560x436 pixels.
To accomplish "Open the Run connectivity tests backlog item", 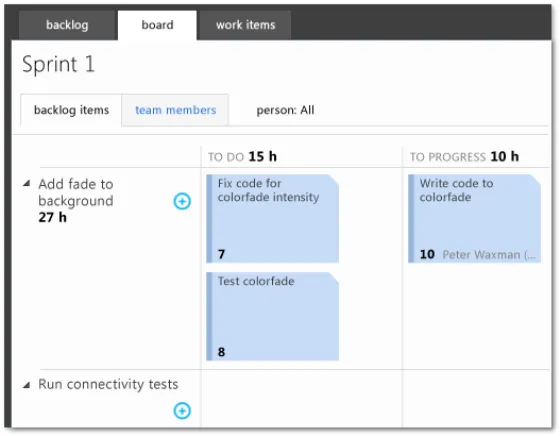I will tap(108, 384).
